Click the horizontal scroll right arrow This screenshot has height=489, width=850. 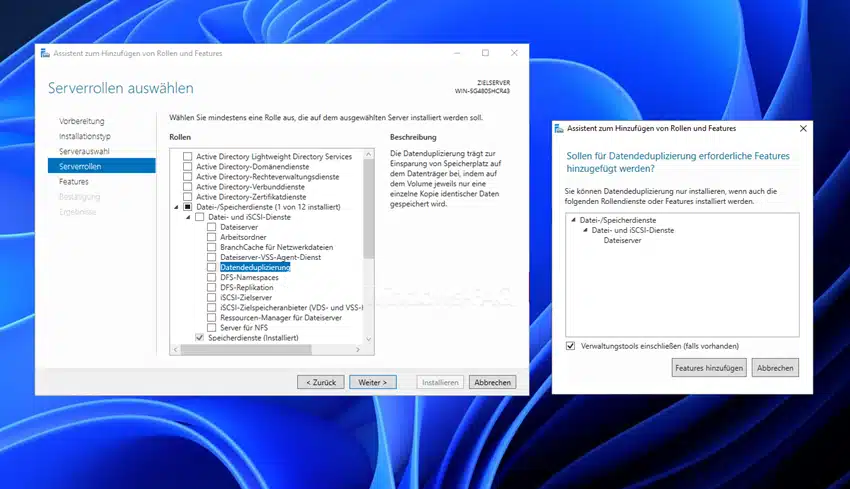(358, 350)
